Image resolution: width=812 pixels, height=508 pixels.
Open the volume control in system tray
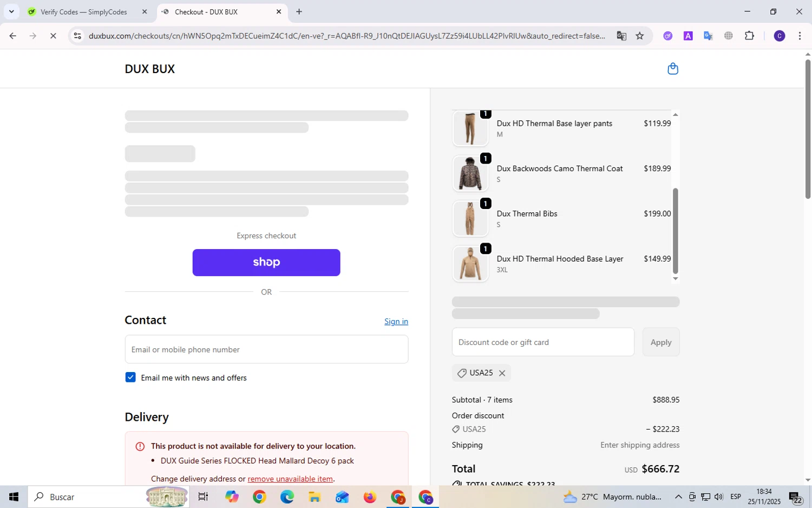(x=718, y=497)
